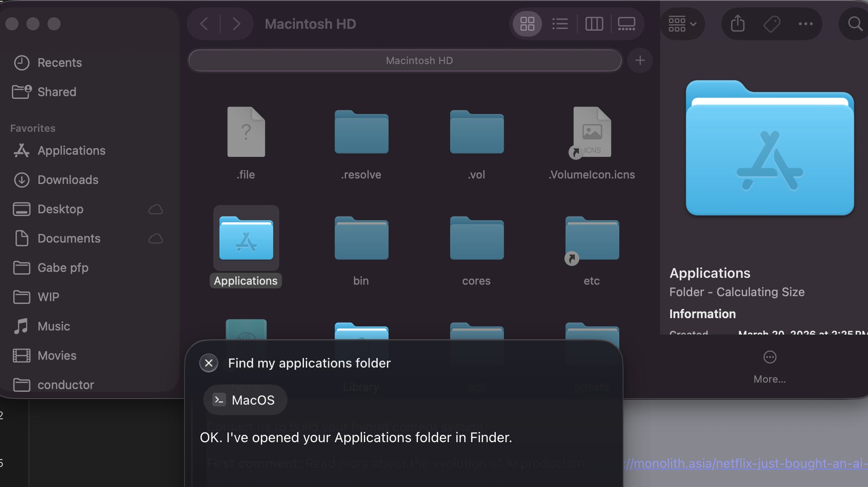Screen dimensions: 868x487
Task: Click the Information heading in preview pane
Action: coord(703,314)
